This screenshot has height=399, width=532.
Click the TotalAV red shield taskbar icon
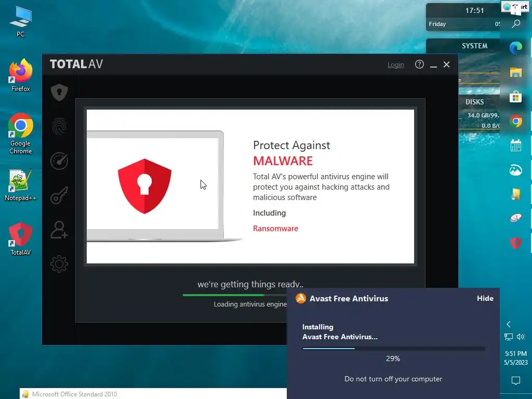point(516,243)
